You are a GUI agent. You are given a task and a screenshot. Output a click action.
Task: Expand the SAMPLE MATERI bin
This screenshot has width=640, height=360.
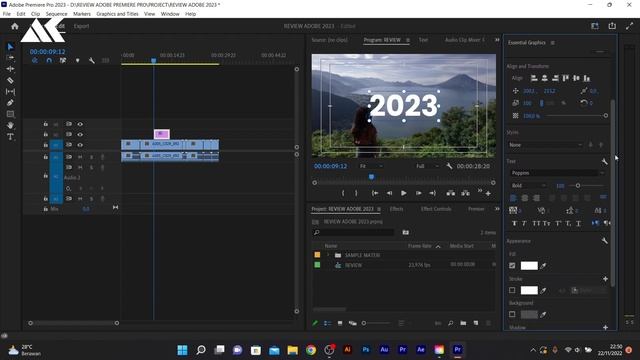pyautogui.click(x=328, y=255)
